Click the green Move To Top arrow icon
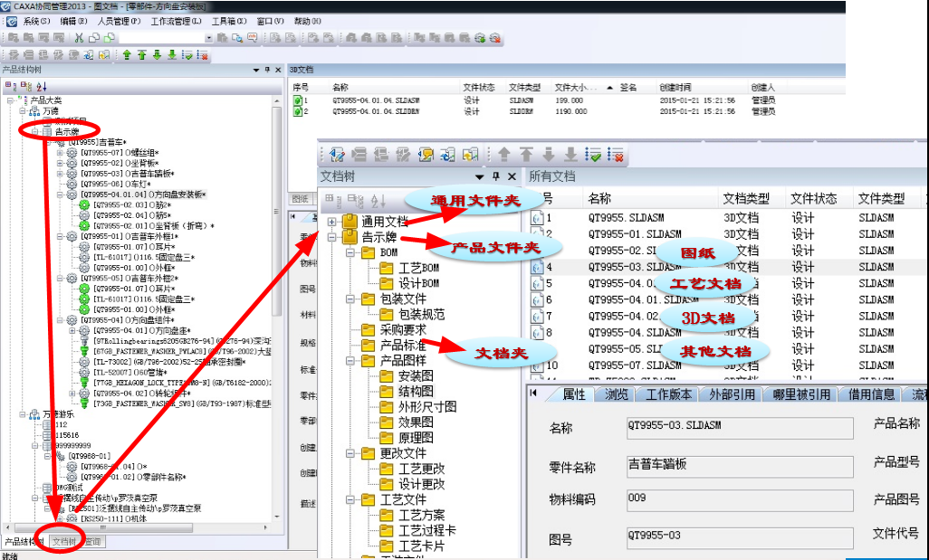 click(x=141, y=55)
